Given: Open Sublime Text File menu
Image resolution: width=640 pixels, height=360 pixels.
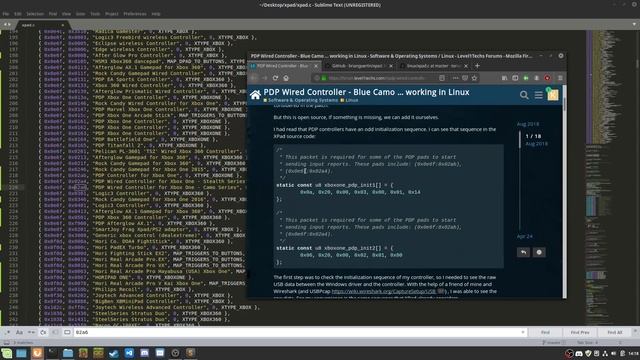Looking at the screenshot, I should [x=6, y=14].
